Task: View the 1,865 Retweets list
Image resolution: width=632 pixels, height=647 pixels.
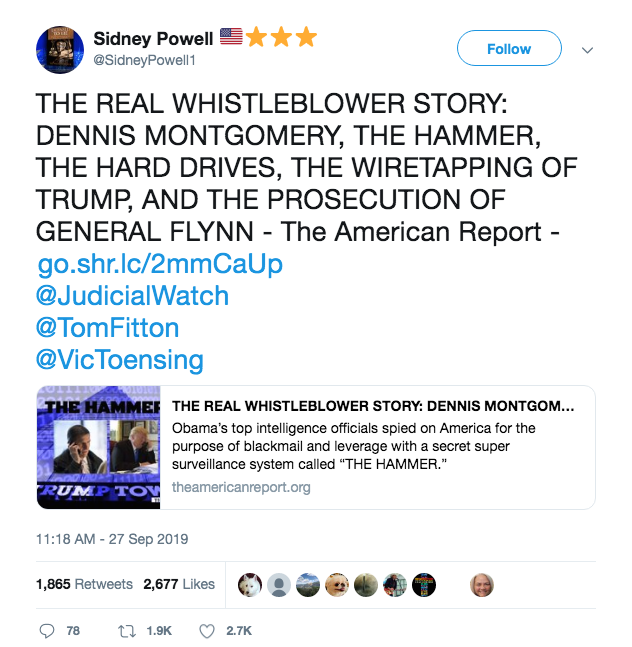Action: [84, 584]
